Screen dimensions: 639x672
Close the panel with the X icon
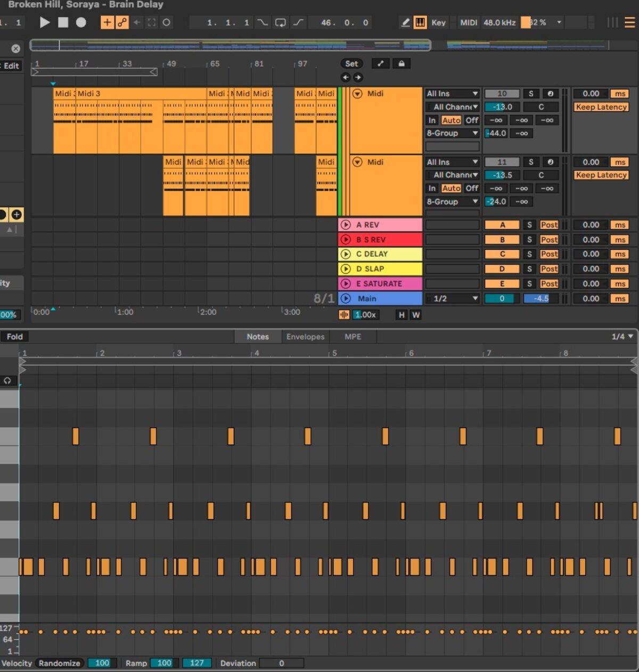15,48
